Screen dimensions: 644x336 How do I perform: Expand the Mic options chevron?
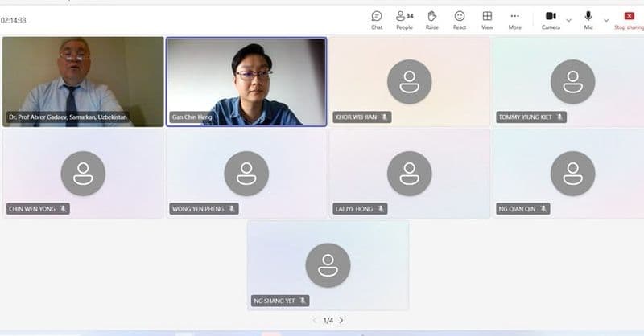606,20
